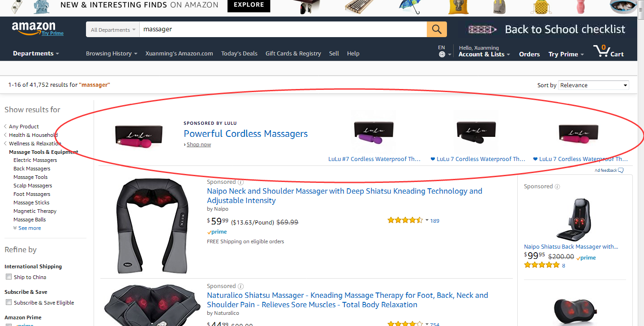Click wooden keyboard item in top banner
The height and width of the screenshot is (326, 644).
coord(360,6)
